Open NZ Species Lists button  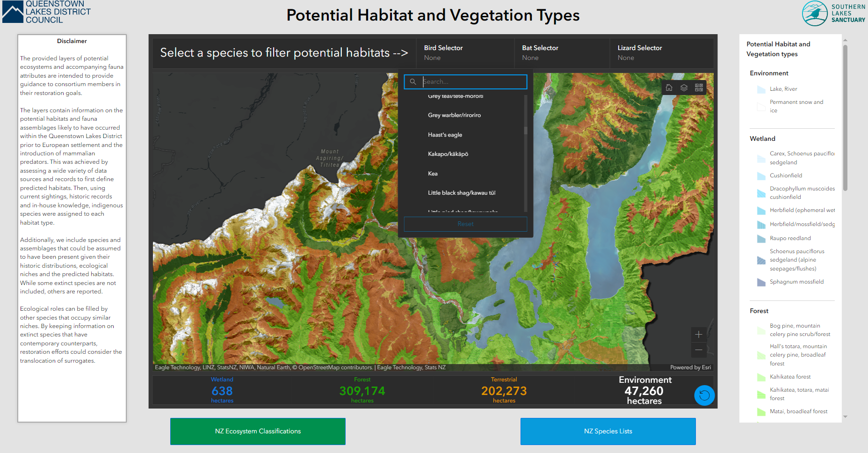(608, 431)
